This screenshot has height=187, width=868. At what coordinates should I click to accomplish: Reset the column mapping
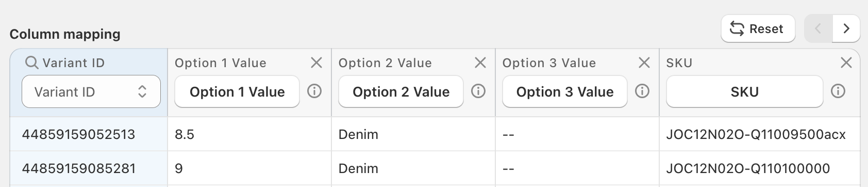[758, 29]
